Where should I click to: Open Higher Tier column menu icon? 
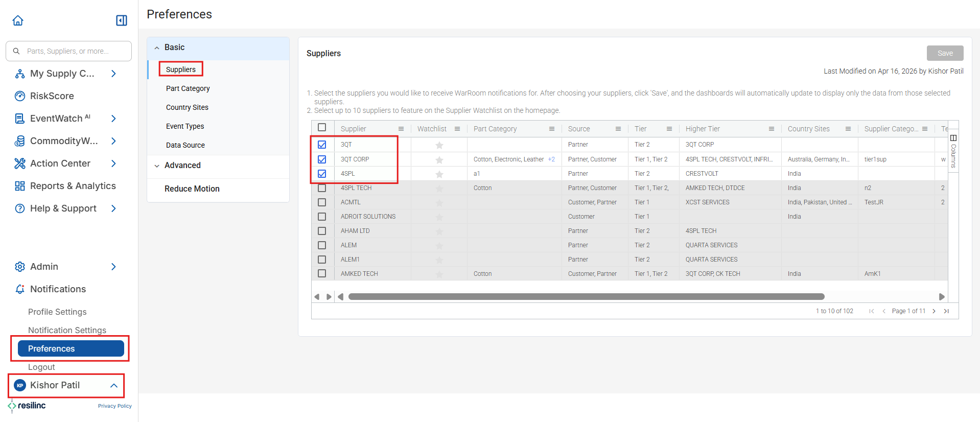[772, 129]
